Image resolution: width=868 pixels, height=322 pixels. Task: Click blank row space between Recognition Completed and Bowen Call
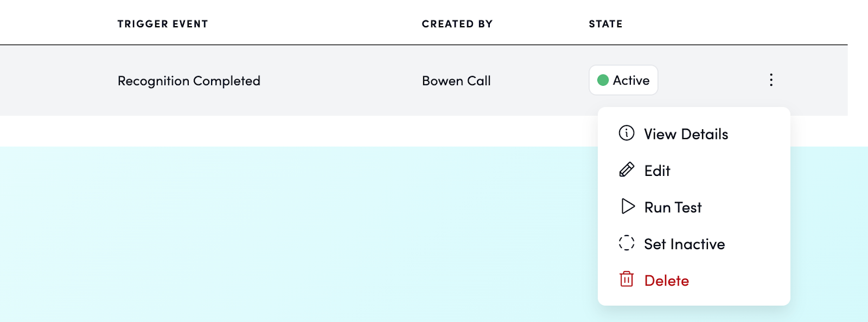[x=342, y=81]
